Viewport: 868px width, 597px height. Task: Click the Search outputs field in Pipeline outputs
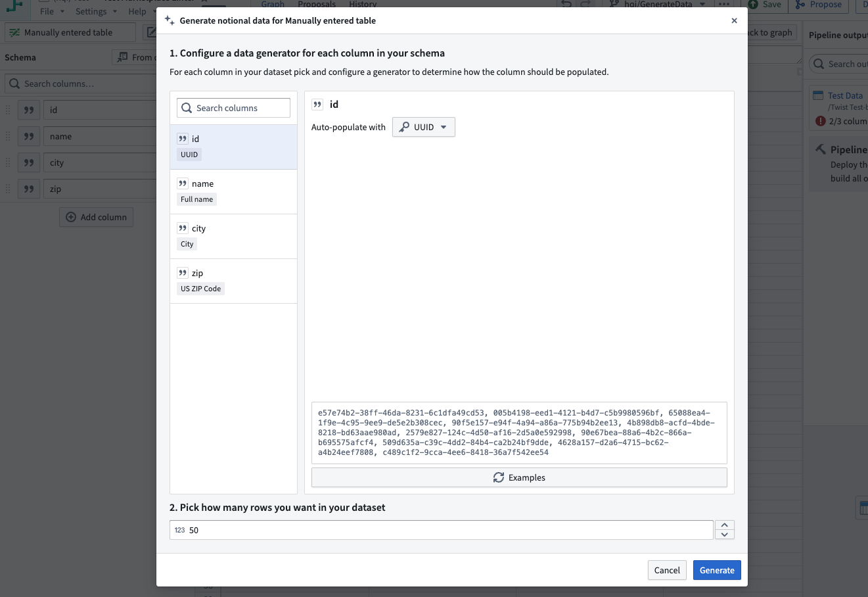(838, 64)
